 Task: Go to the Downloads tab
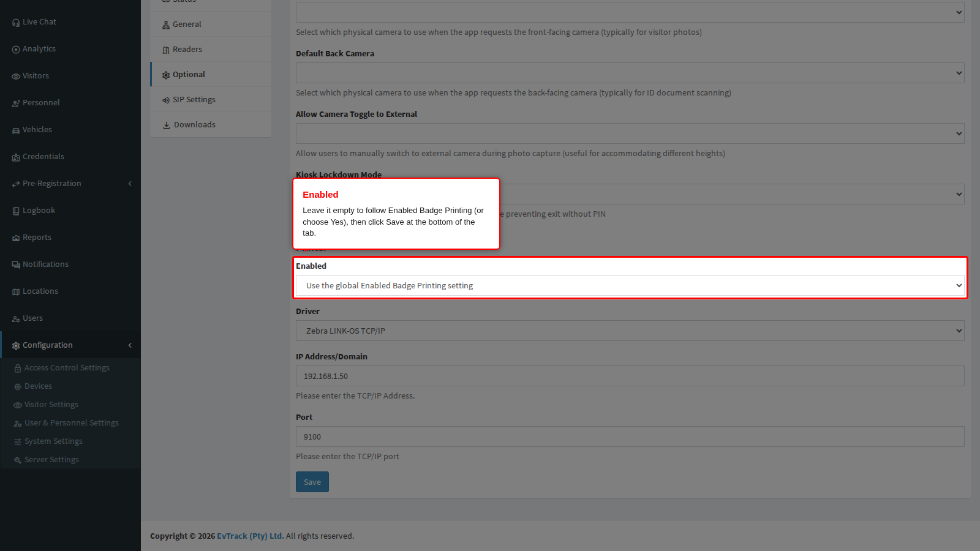click(211, 125)
